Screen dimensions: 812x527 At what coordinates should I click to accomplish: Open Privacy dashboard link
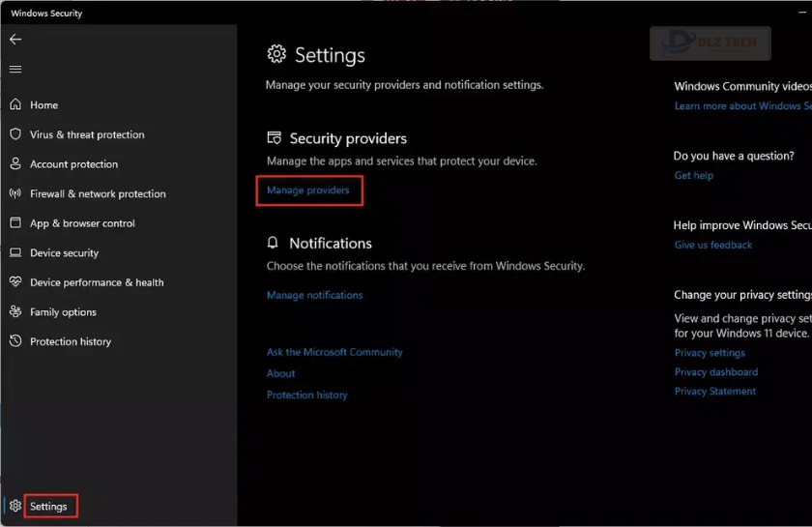tap(716, 372)
